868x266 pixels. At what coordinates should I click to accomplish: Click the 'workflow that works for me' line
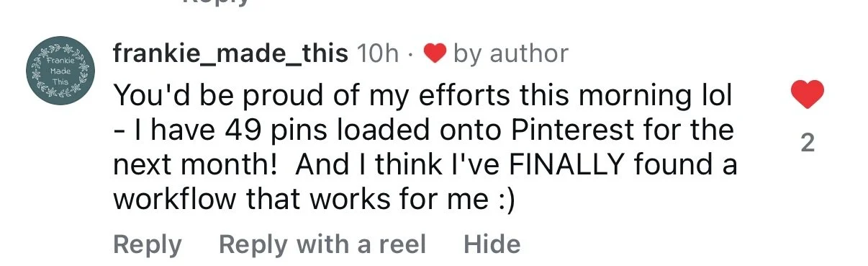click(x=315, y=200)
